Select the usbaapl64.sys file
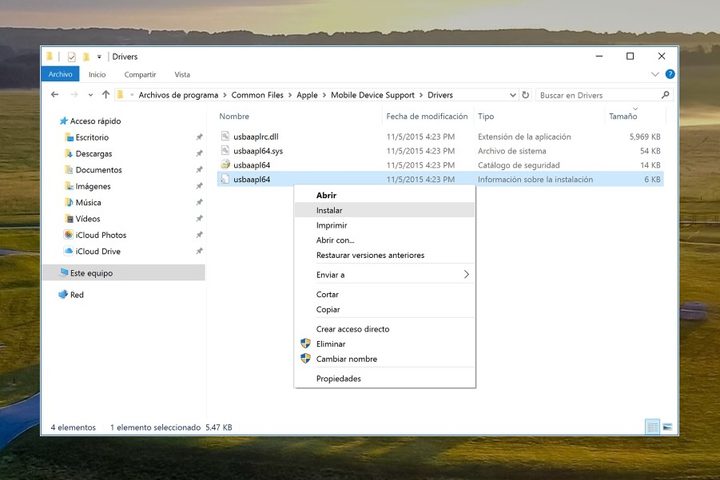 coord(258,151)
